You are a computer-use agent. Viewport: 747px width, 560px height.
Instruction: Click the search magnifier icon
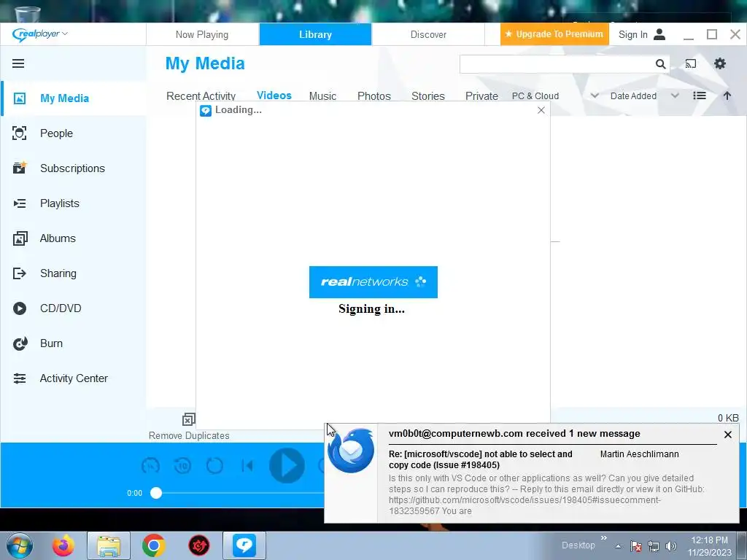[x=660, y=64]
